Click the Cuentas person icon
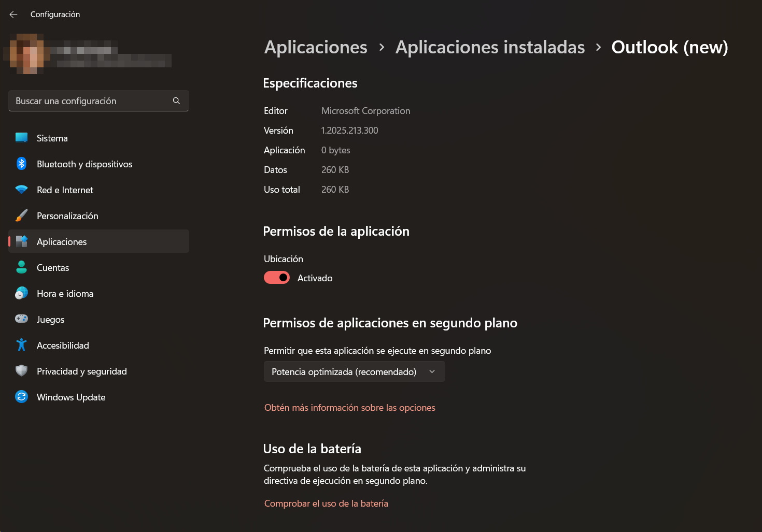 pyautogui.click(x=21, y=267)
